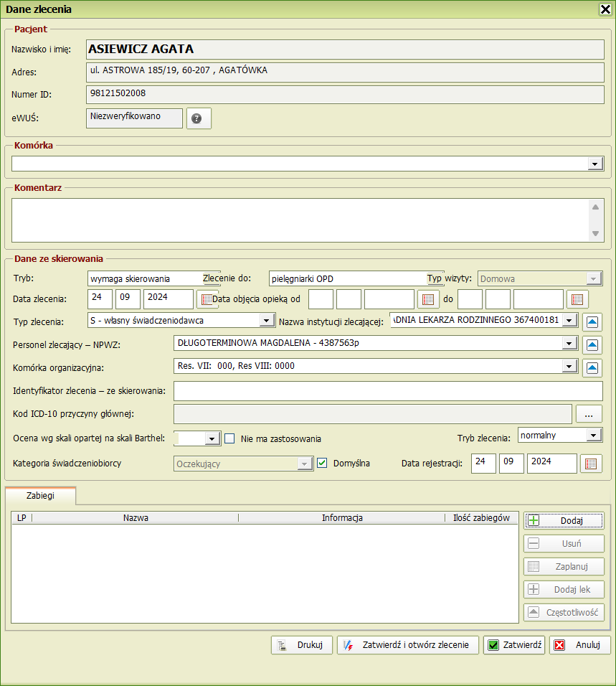The height and width of the screenshot is (686, 616).
Task: Click the ICD-10 code browse ellipsis button
Action: click(589, 414)
